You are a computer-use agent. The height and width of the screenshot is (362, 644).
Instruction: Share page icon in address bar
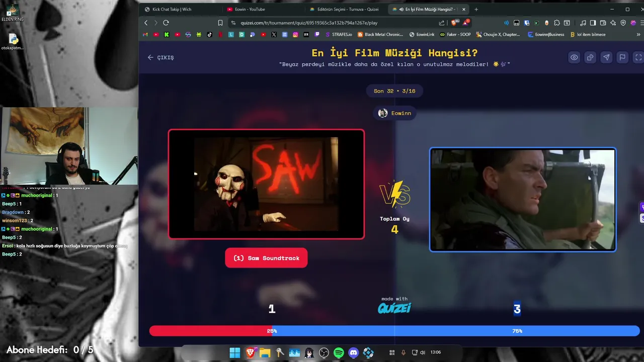(442, 23)
